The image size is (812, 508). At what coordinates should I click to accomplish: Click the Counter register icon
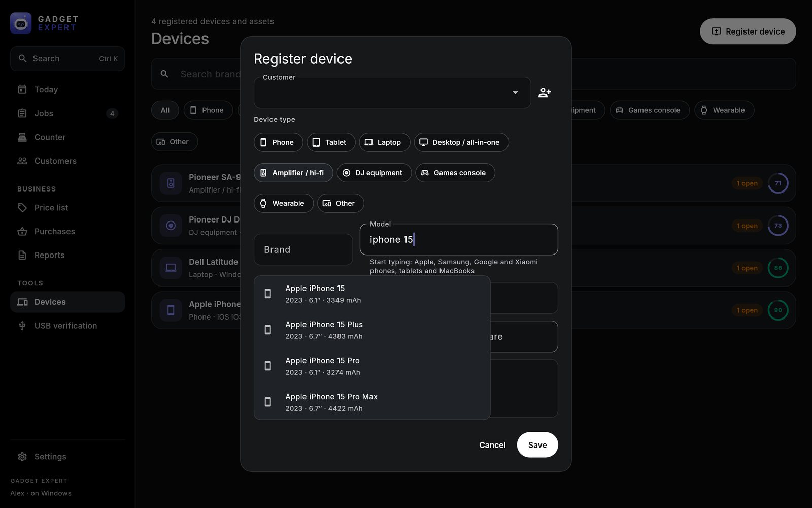click(x=22, y=137)
